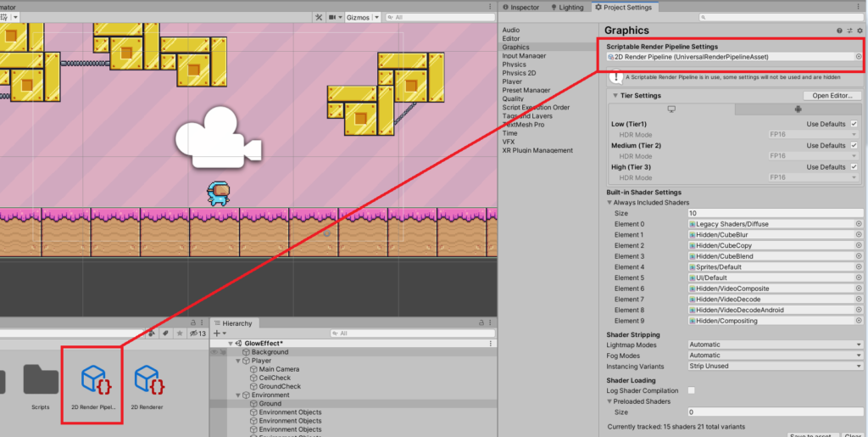Switch to the Inspector tab
The height and width of the screenshot is (437, 868).
coord(521,7)
